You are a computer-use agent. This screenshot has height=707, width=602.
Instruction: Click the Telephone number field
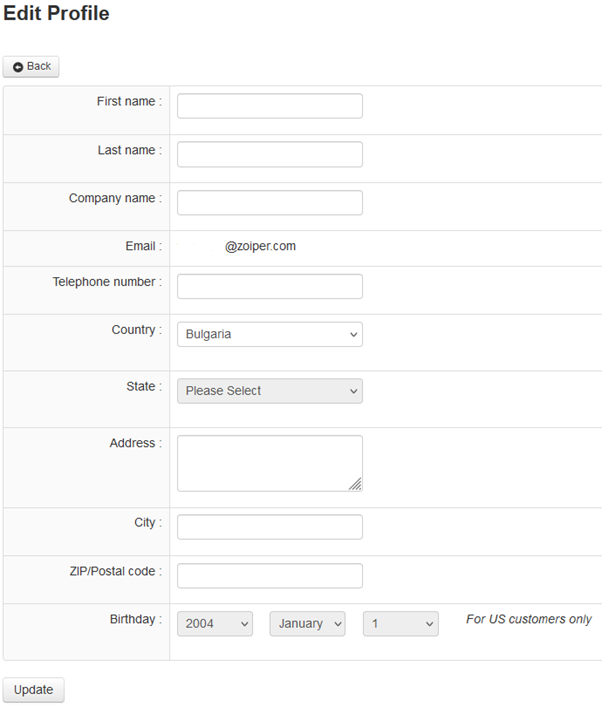pos(269,286)
